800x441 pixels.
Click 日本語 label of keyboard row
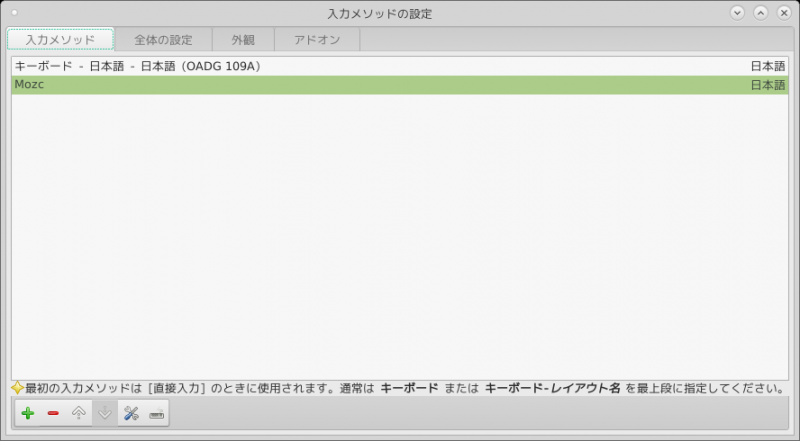[x=768, y=66]
